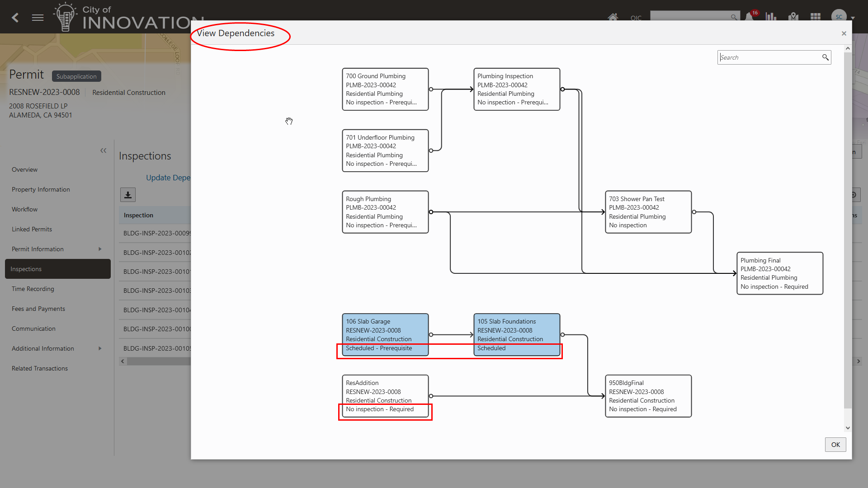This screenshot has width=868, height=488.
Task: Click the dialog search magnifier icon
Action: click(x=826, y=57)
